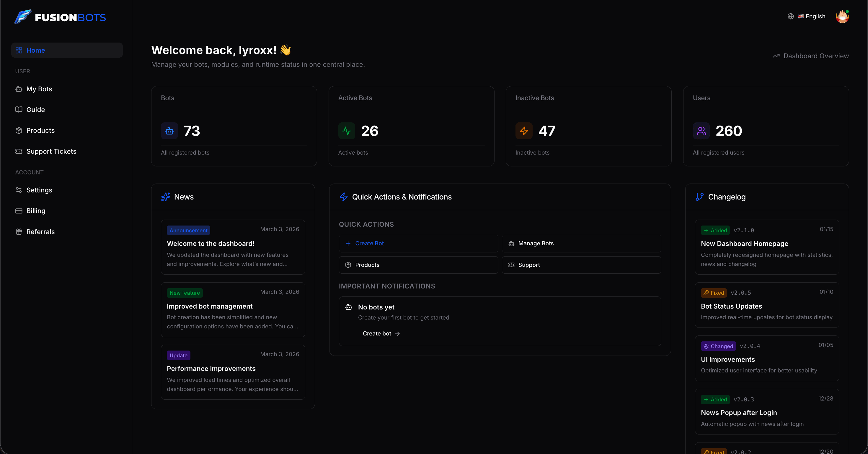Click the purple users icon in Users card
Screen dimensions: 868x454
(x=701, y=131)
